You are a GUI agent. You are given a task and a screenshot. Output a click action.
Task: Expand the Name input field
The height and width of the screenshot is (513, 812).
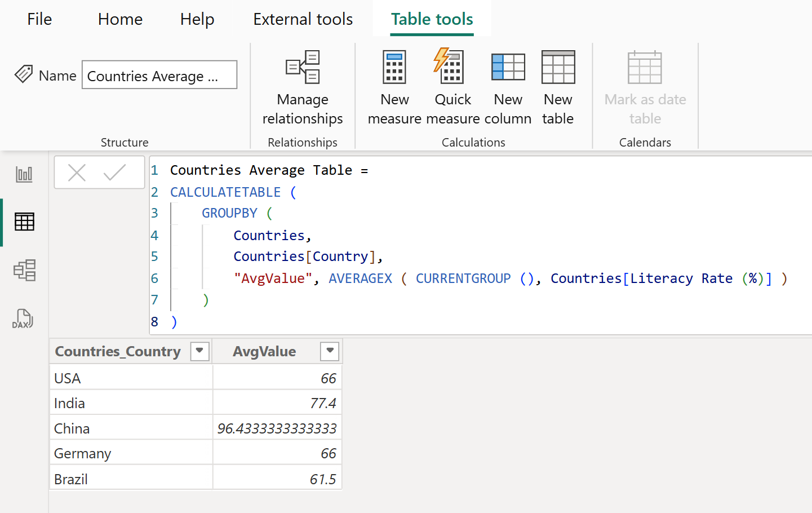(x=159, y=75)
